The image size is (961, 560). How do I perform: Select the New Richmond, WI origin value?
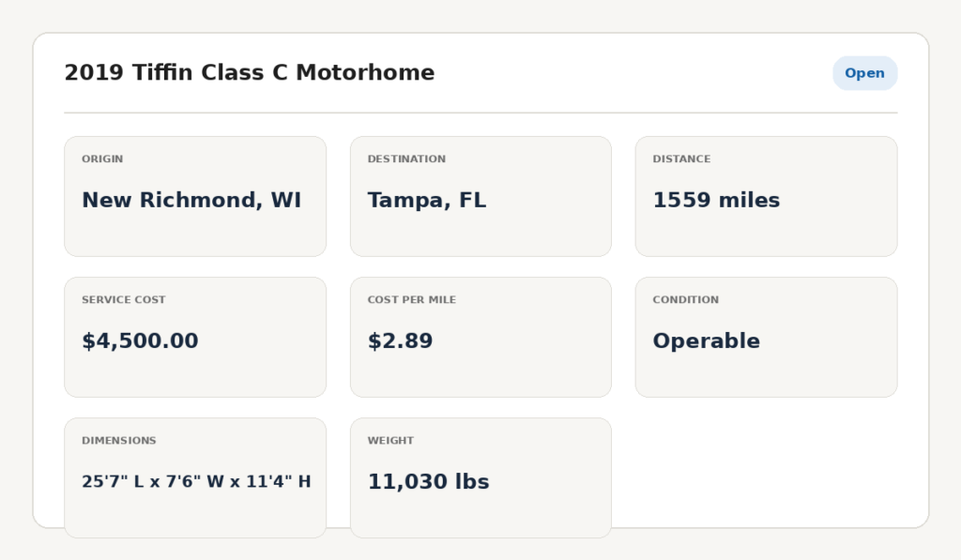[x=191, y=201]
